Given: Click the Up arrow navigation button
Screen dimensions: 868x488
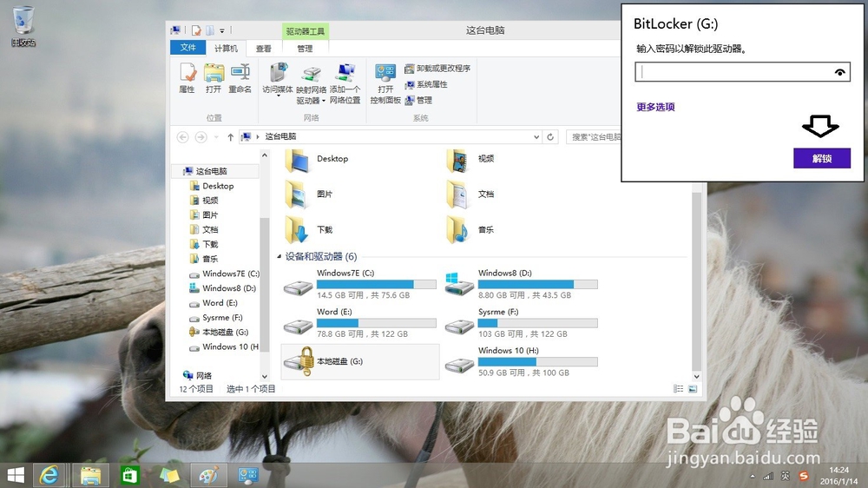Looking at the screenshot, I should pyautogui.click(x=230, y=137).
